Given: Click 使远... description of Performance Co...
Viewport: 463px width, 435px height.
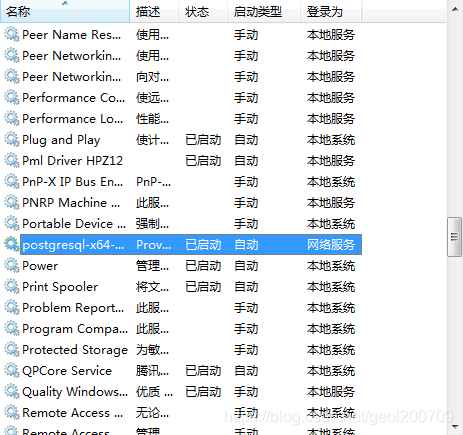Looking at the screenshot, I should point(152,98).
